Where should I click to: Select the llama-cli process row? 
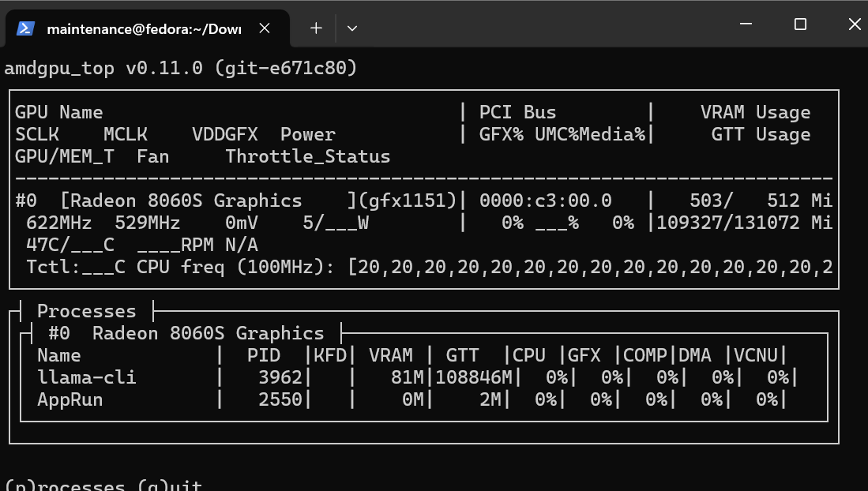418,378
